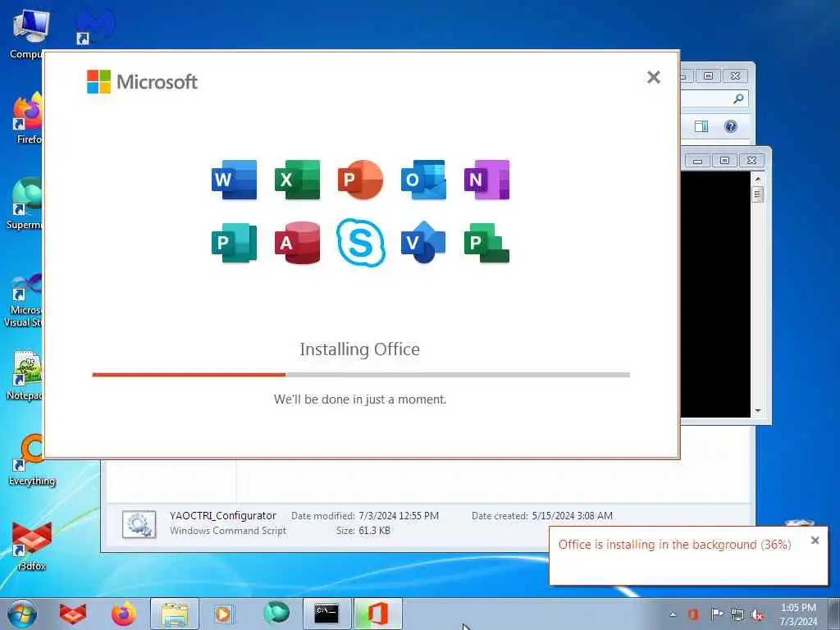Click the Visio icon in the installer
This screenshot has height=630, width=840.
(x=423, y=242)
